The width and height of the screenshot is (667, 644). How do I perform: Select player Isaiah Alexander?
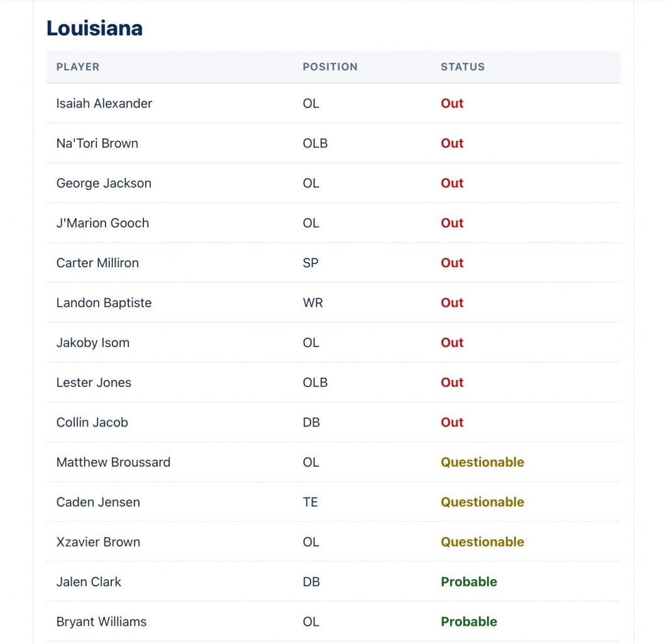[x=104, y=104]
